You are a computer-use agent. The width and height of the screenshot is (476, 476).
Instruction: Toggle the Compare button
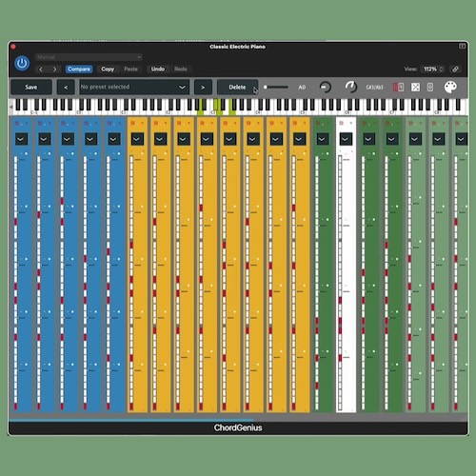coord(79,69)
